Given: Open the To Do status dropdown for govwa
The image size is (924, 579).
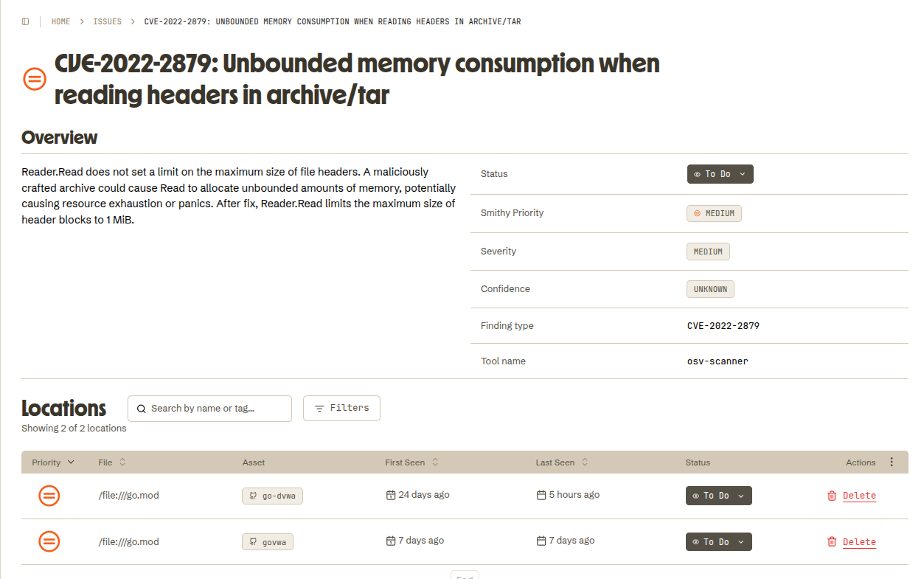Looking at the screenshot, I should [x=719, y=542].
